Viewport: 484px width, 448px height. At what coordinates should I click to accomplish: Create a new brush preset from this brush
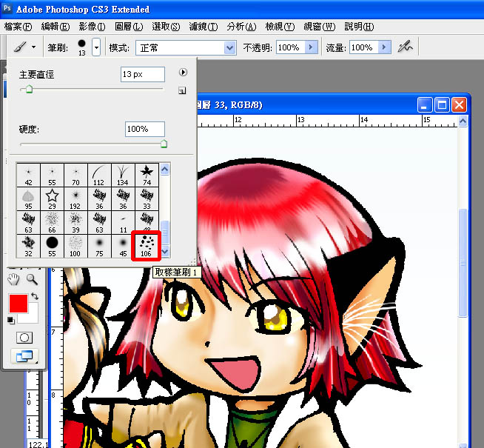[x=182, y=90]
